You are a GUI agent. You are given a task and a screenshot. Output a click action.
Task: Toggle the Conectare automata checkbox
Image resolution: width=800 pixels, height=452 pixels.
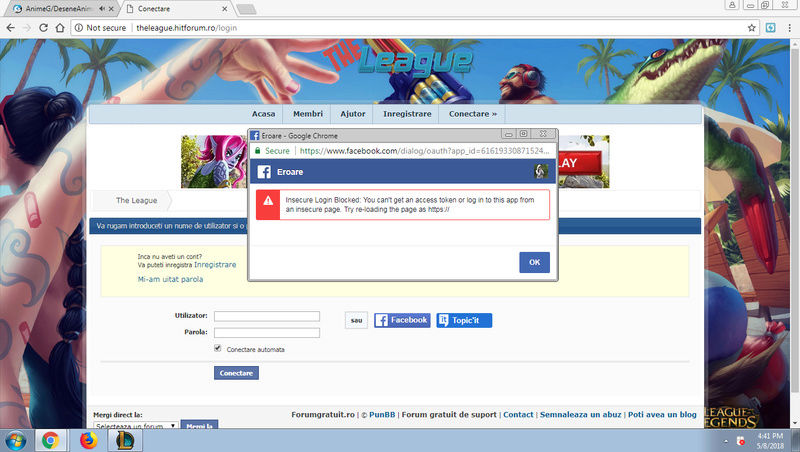(x=218, y=348)
